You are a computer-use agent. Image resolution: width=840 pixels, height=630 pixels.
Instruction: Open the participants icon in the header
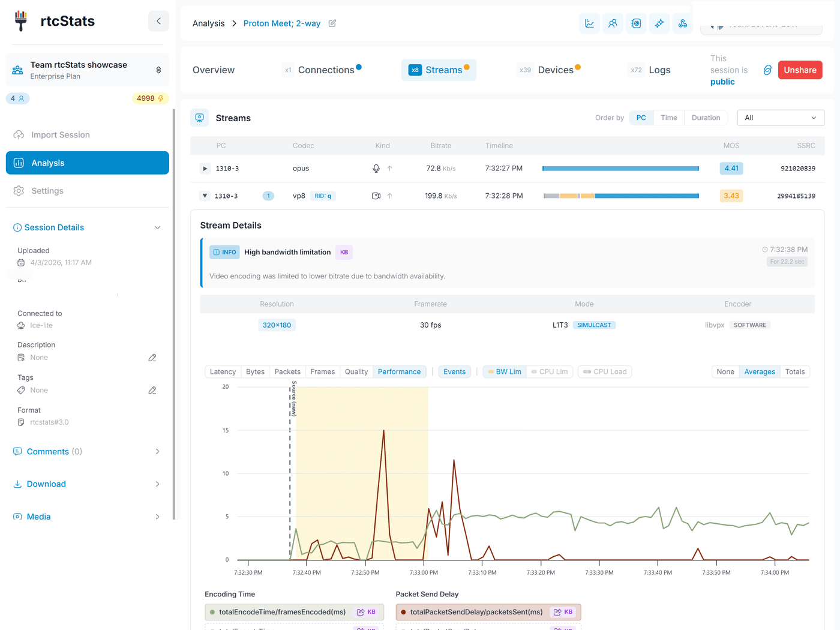point(613,23)
